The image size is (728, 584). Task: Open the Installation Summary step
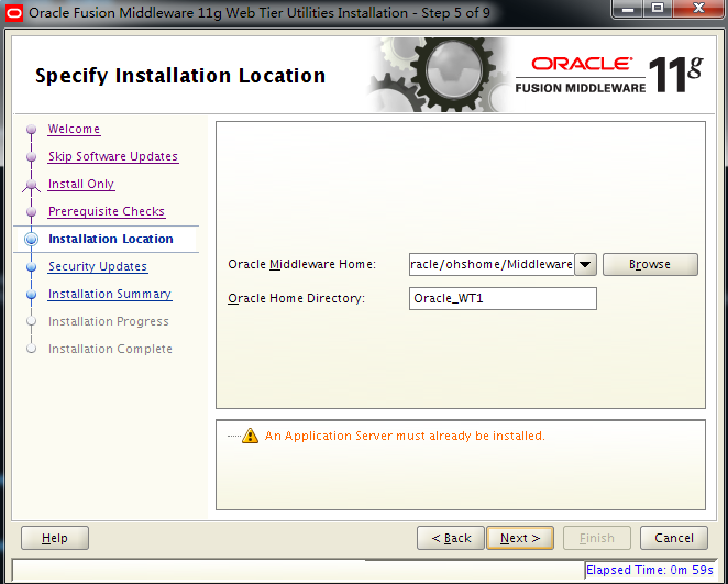tap(109, 294)
